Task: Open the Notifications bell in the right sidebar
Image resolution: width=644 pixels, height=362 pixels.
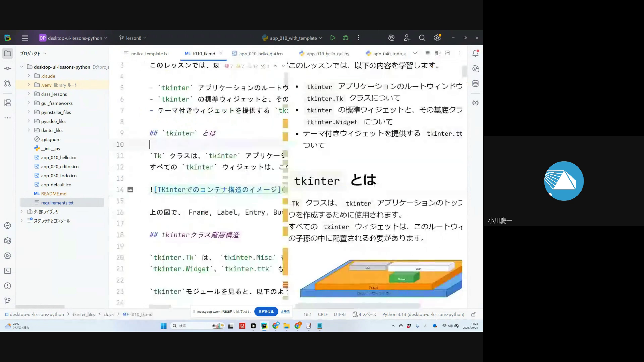Action: click(475, 53)
